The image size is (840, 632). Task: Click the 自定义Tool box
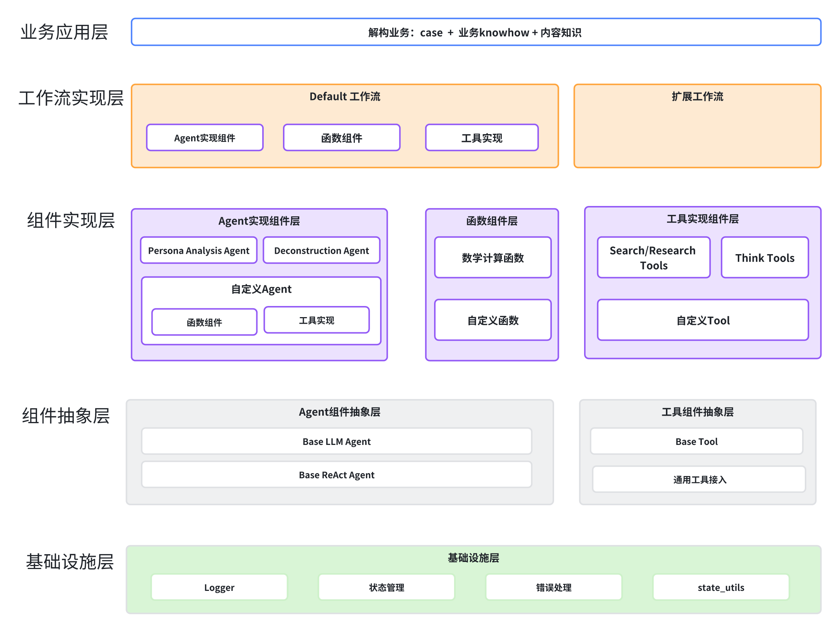703,320
